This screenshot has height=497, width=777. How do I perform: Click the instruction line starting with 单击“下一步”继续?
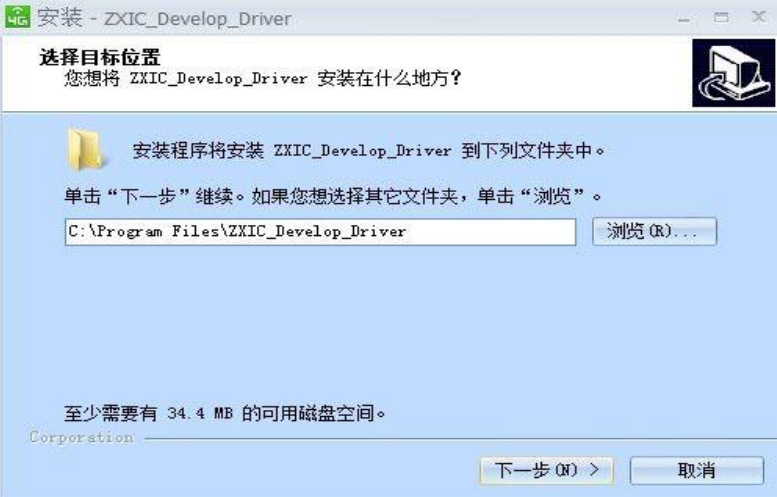tap(333, 196)
